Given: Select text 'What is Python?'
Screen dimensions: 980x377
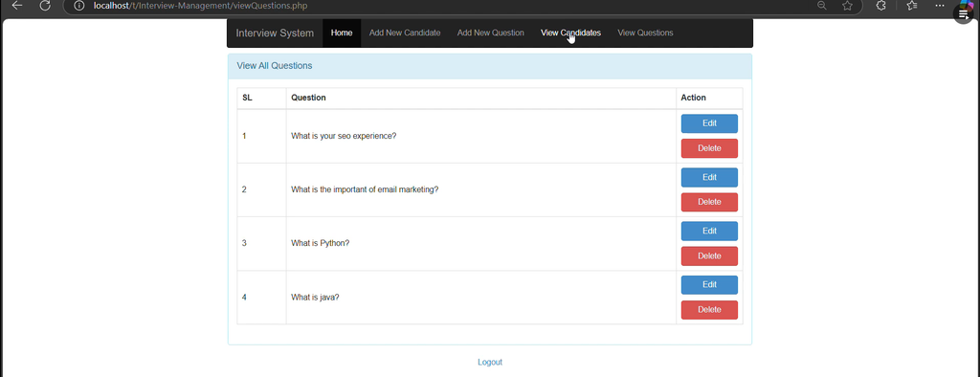Looking at the screenshot, I should [320, 243].
